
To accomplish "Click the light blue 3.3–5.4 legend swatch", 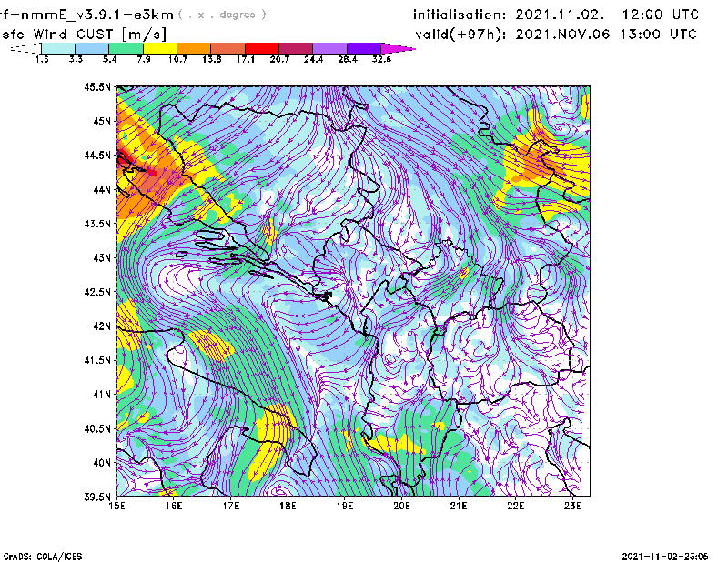I will click(x=92, y=48).
